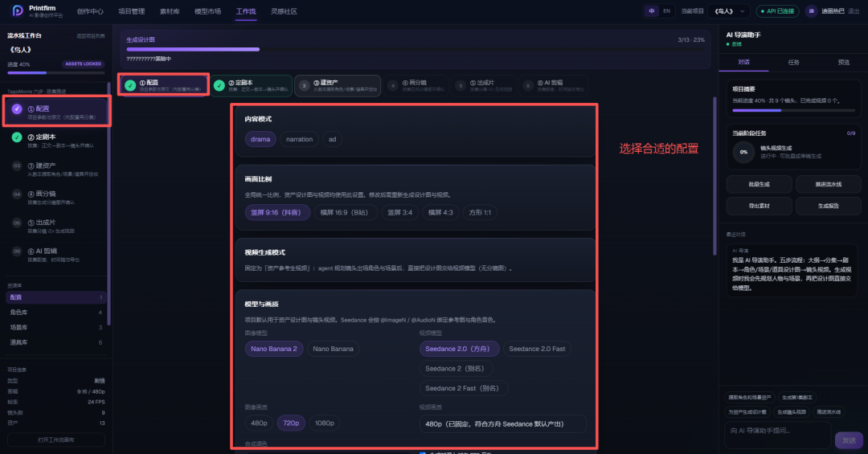Click the 05 step badge beside 出成片 in sidebar
The image size is (868, 454).
tap(17, 223)
